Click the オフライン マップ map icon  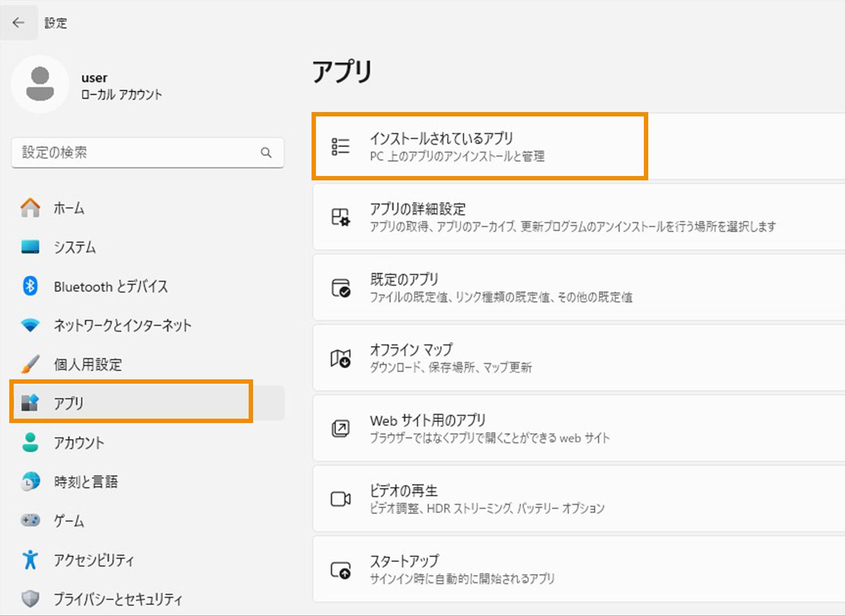[340, 357]
